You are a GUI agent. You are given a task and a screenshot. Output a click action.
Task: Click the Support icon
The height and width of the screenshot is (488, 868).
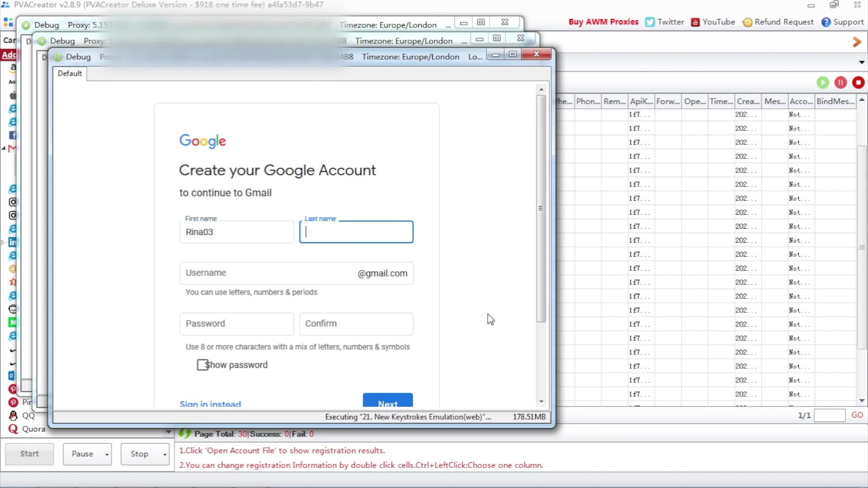[827, 22]
